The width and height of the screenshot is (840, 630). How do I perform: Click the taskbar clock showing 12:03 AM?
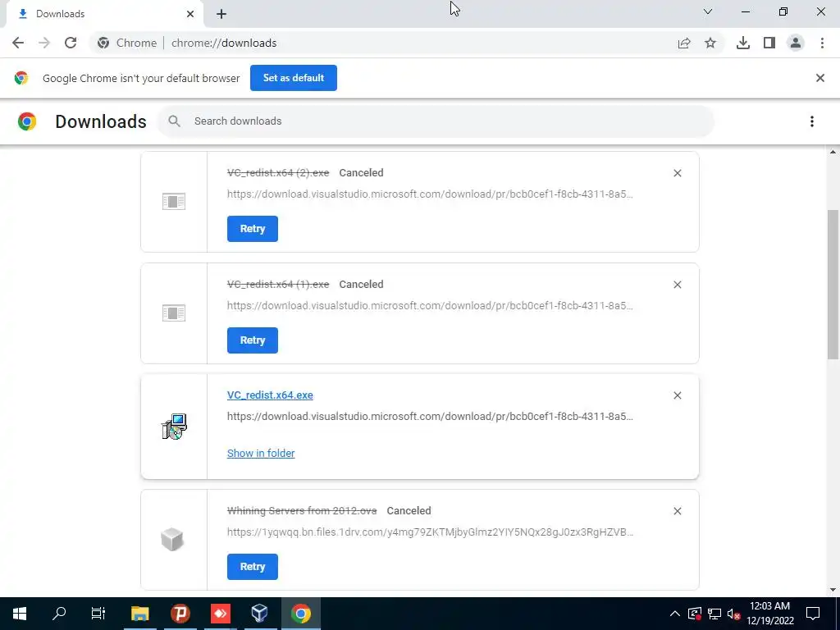tap(769, 614)
